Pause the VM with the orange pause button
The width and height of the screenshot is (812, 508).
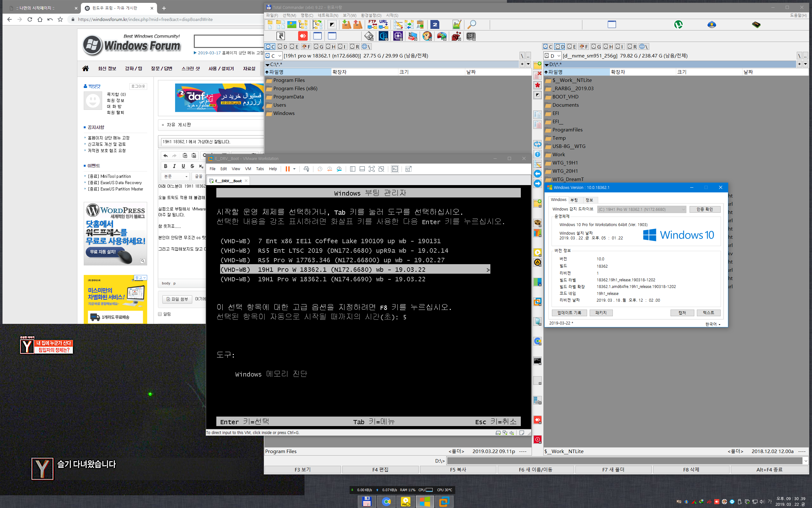pos(288,169)
